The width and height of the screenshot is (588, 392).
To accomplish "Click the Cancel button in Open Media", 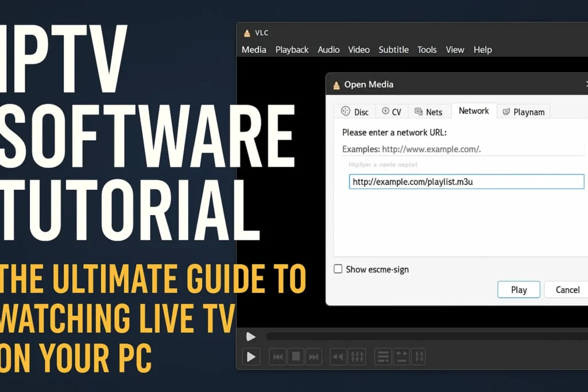I will (x=567, y=290).
